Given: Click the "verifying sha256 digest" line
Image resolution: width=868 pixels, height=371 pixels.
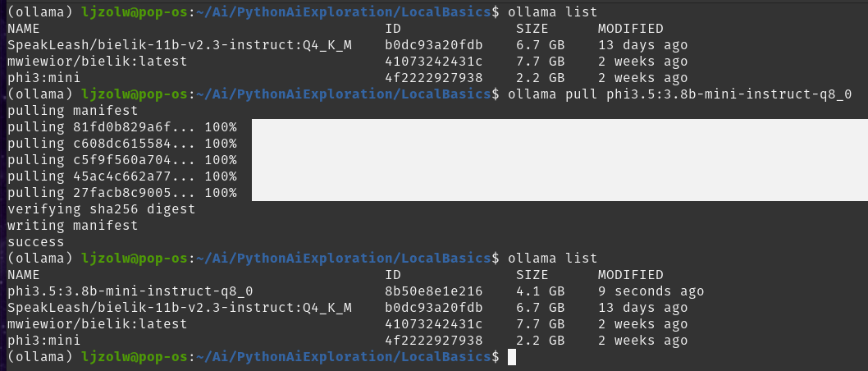Looking at the screenshot, I should pos(101,209).
